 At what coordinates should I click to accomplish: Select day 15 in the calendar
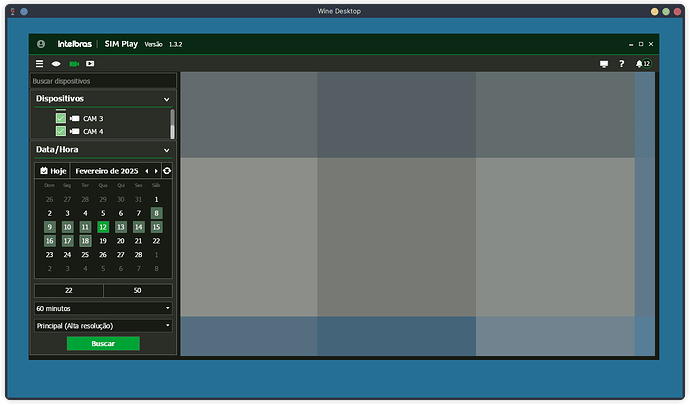click(156, 227)
